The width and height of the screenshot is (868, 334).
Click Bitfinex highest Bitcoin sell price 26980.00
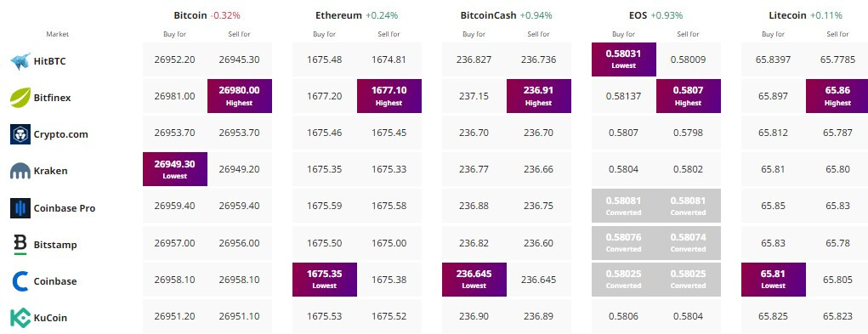click(240, 96)
